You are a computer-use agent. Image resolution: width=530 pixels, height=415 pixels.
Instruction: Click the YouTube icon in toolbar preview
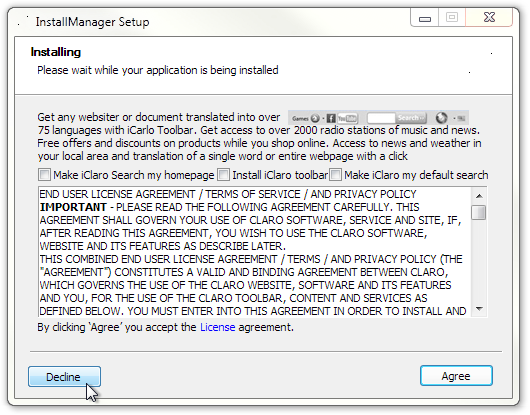(x=347, y=118)
